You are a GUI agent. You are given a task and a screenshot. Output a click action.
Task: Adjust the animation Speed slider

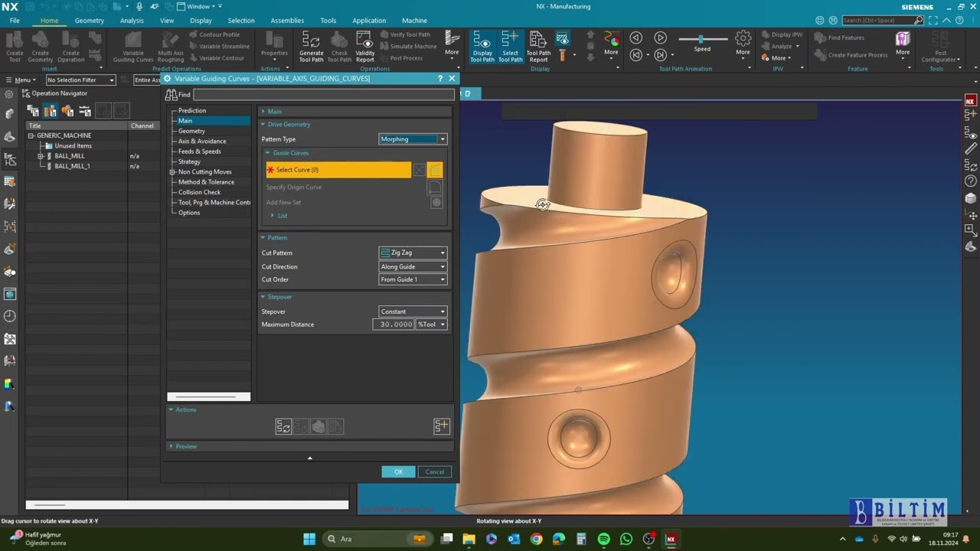pos(702,38)
